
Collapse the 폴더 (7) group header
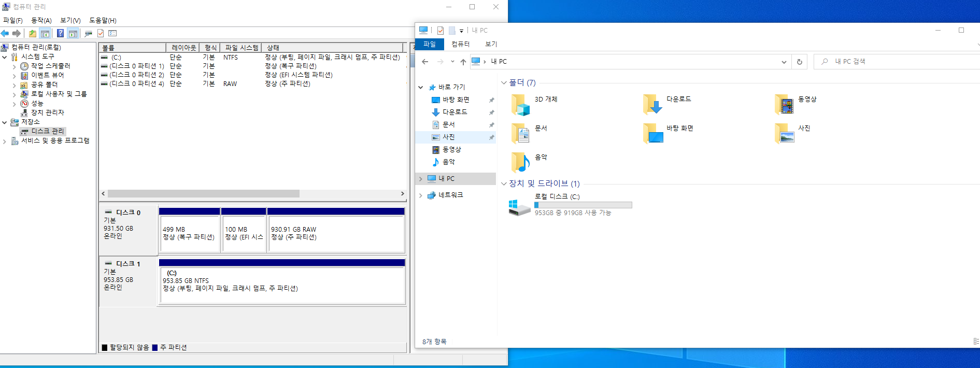tap(504, 83)
